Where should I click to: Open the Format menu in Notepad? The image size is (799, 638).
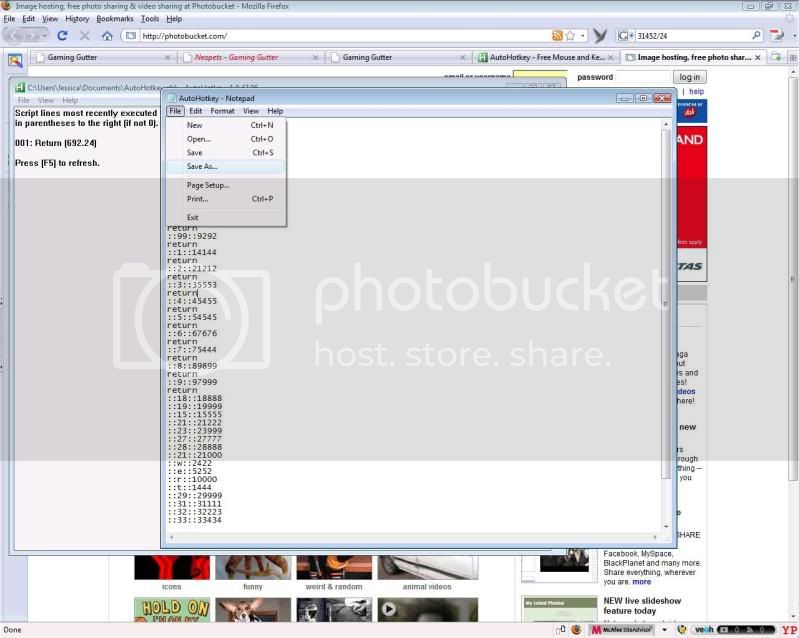click(x=222, y=111)
